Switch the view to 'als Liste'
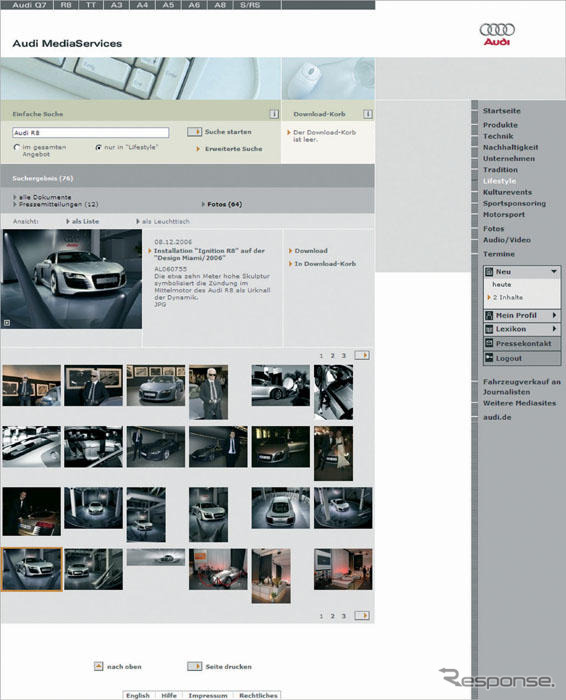 pyautogui.click(x=85, y=221)
